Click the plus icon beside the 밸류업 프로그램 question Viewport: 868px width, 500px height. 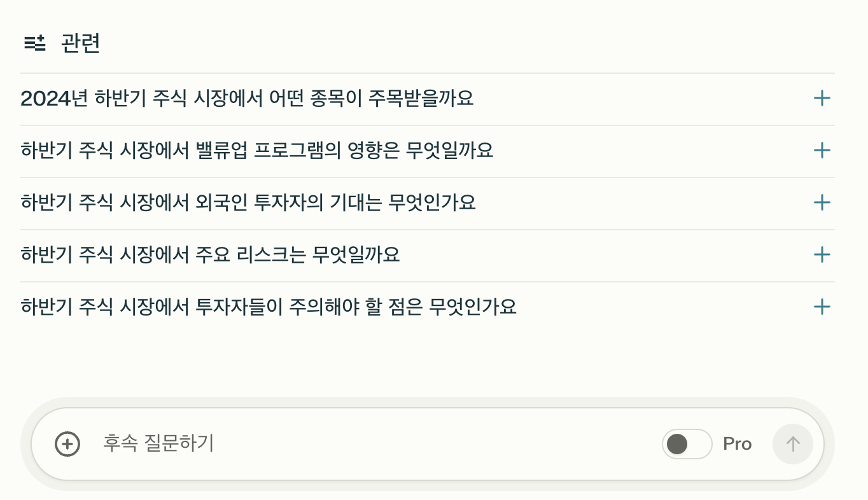822,151
